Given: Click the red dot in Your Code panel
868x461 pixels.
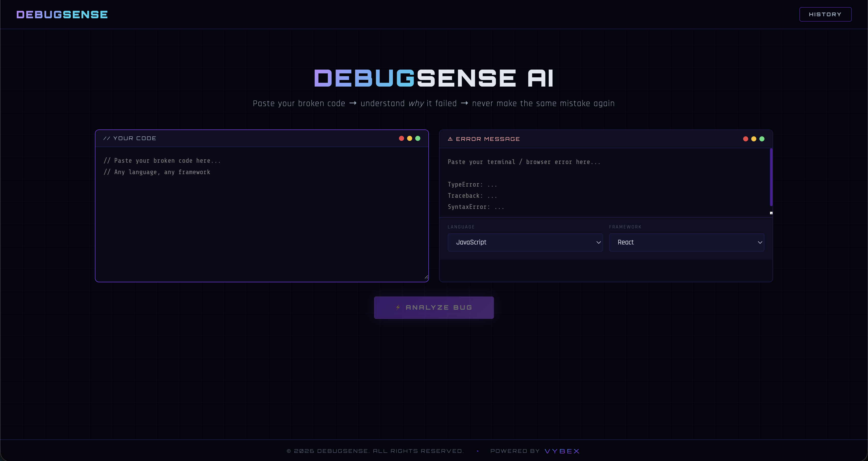Looking at the screenshot, I should (401, 138).
